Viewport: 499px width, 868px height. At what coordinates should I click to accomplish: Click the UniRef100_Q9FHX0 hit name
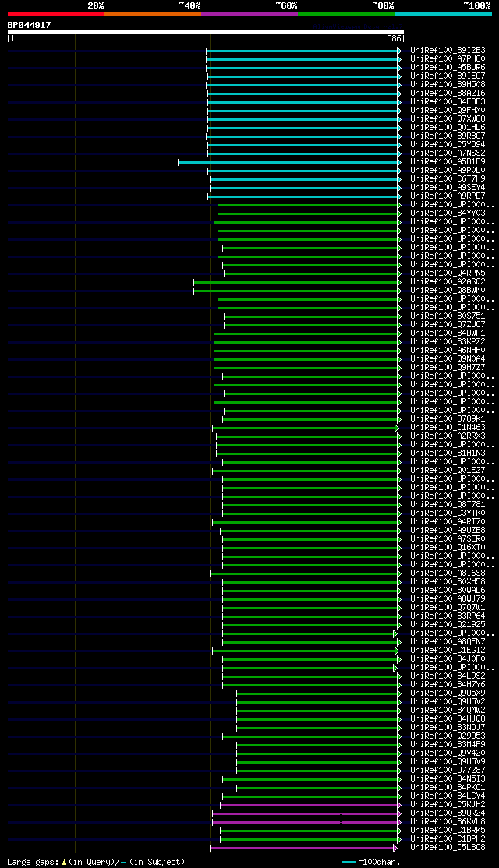(x=448, y=110)
